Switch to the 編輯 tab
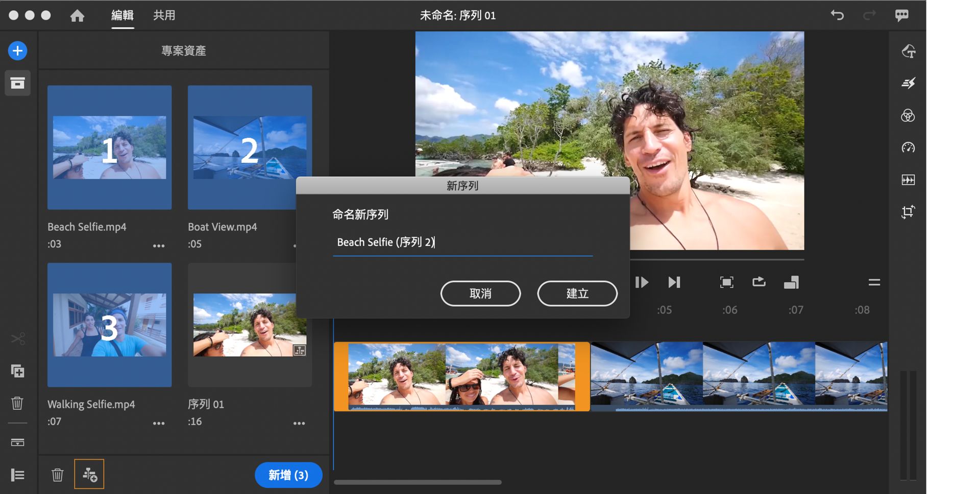This screenshot has width=980, height=494. pyautogui.click(x=122, y=15)
